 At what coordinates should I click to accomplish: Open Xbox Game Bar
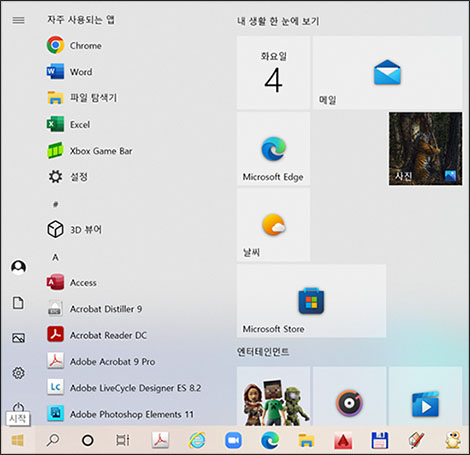(89, 151)
